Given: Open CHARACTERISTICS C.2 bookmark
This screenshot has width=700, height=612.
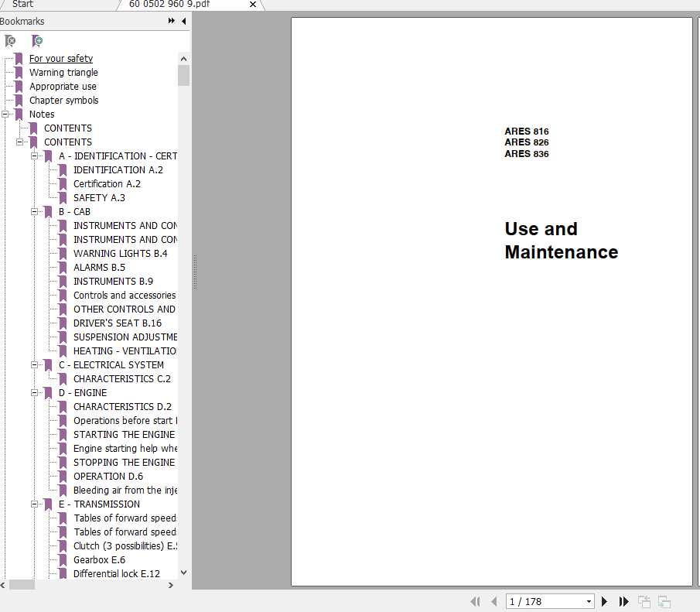Looking at the screenshot, I should [122, 379].
